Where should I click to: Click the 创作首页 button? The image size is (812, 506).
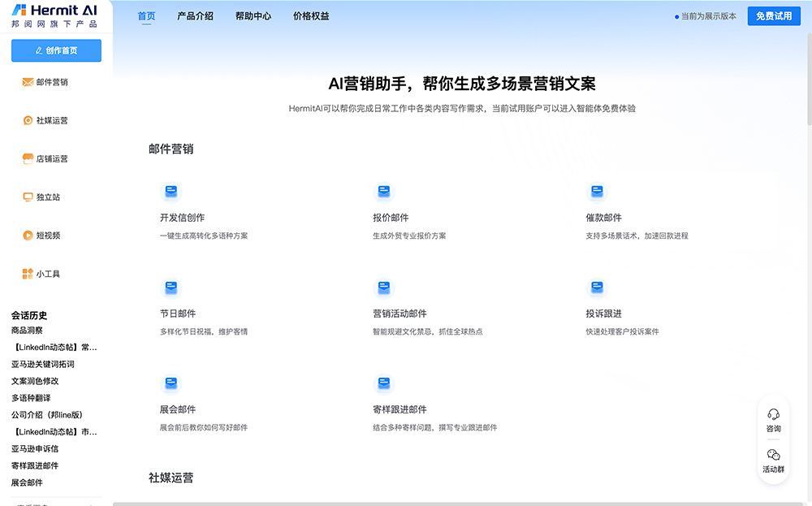56,50
